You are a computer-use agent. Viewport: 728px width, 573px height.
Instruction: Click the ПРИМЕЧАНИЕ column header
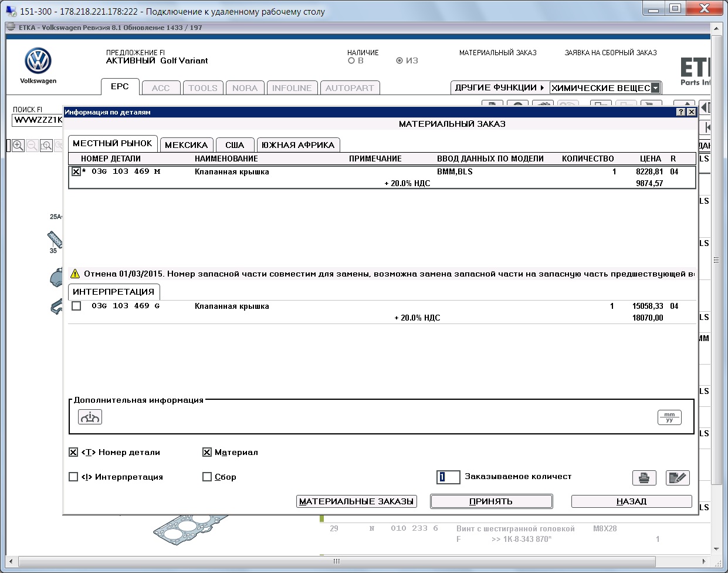point(375,159)
